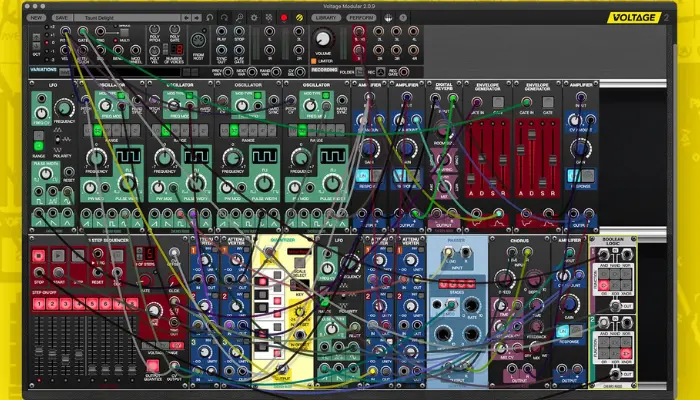Screen dimensions: 700x400
Task: Select the +2 octave LED
Action: pos(47,27)
